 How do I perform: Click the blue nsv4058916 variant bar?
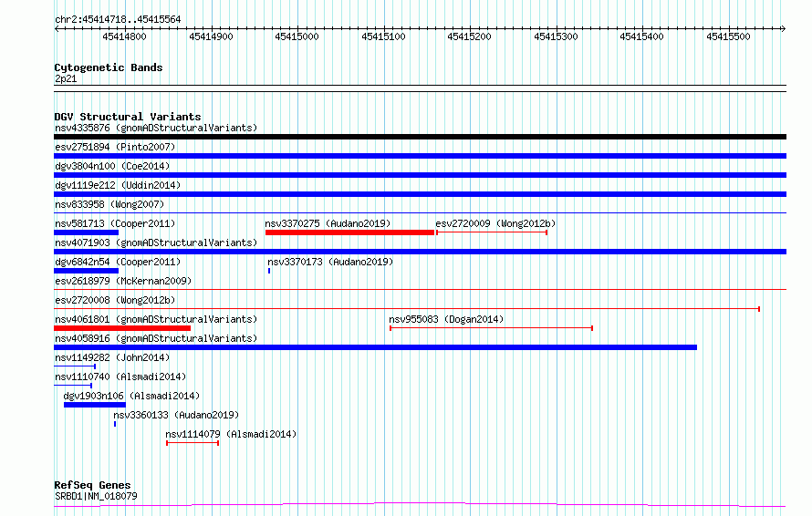(376, 347)
